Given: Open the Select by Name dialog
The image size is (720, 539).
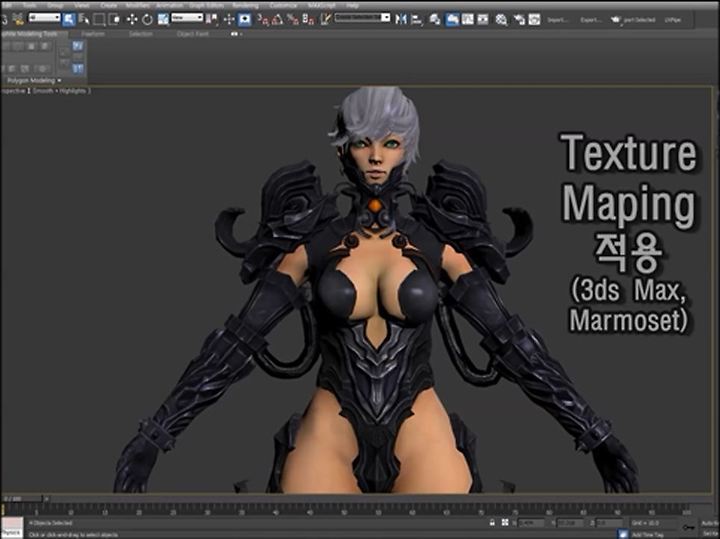Looking at the screenshot, I should click(x=84, y=19).
